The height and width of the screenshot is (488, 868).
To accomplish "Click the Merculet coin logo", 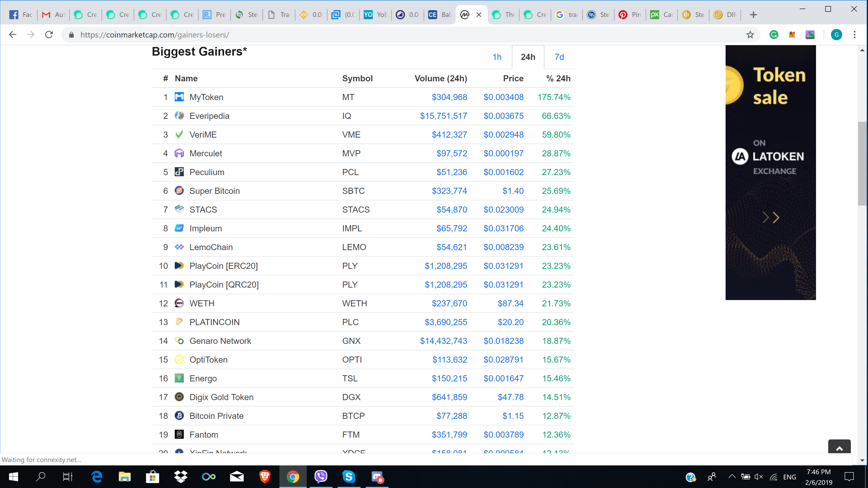I will pos(179,153).
